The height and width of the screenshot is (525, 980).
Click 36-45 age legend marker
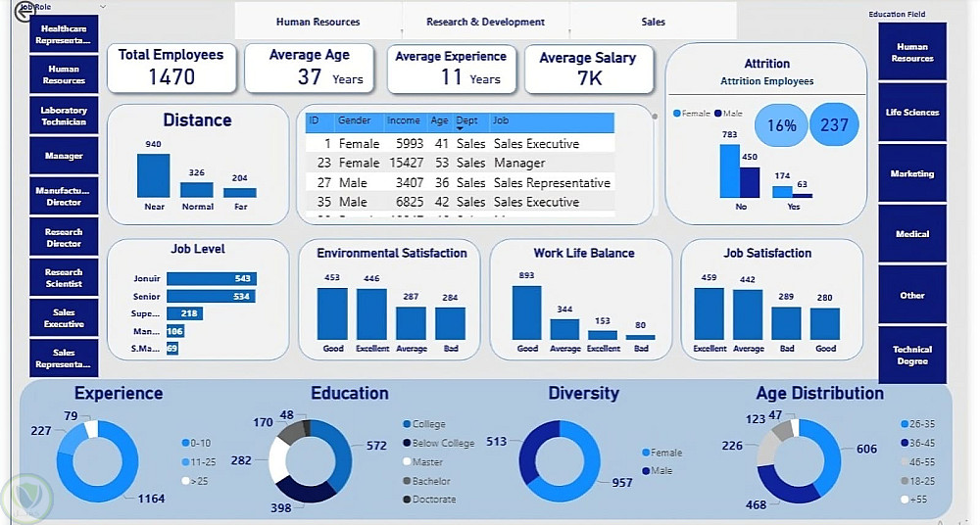(905, 443)
